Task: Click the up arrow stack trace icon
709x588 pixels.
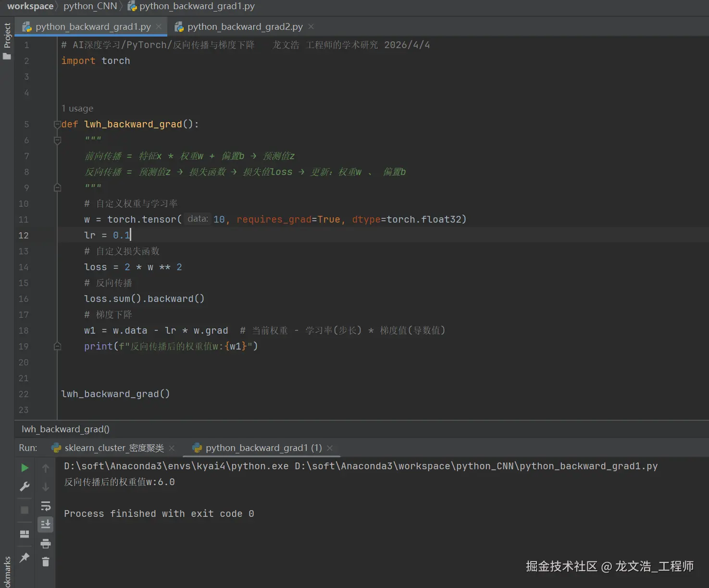Action: 46,468
